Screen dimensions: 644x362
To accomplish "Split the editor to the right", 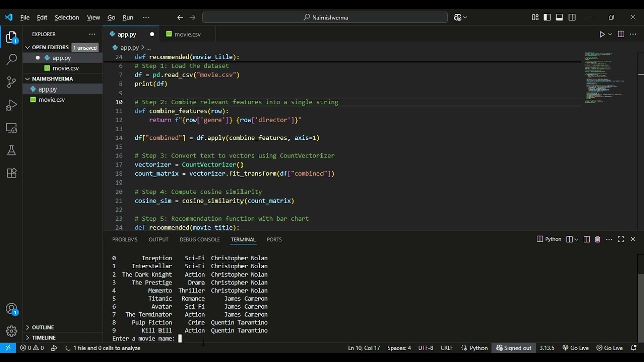I will point(621,34).
